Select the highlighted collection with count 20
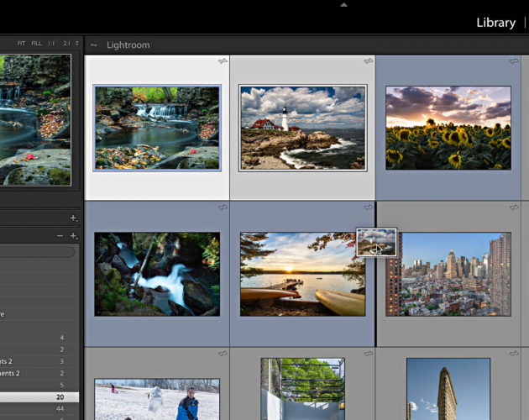Image resolution: width=529 pixels, height=420 pixels. pyautogui.click(x=39, y=397)
